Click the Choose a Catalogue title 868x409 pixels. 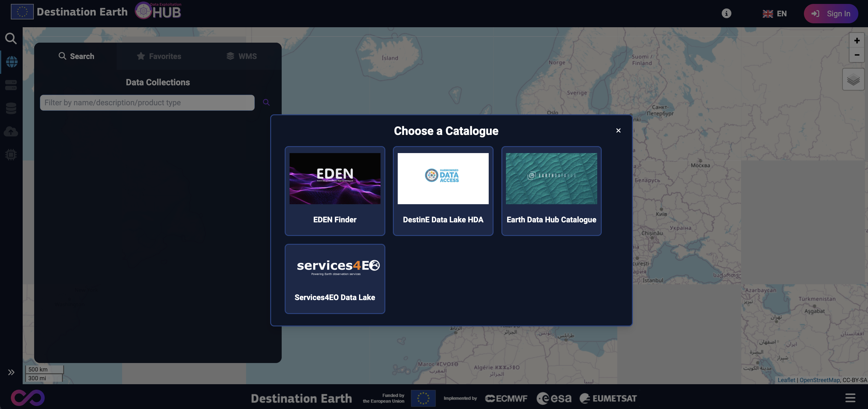[446, 131]
